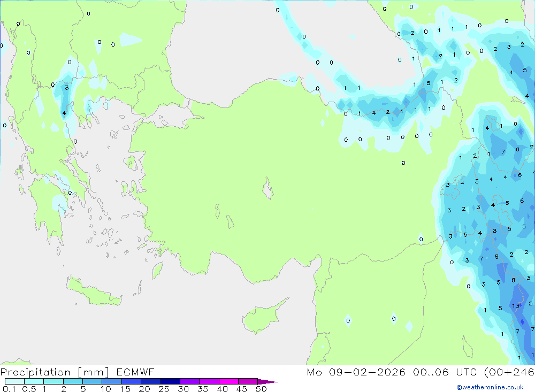Click the '40' legend scale label
This screenshot has height=392, width=535.
point(223,389)
